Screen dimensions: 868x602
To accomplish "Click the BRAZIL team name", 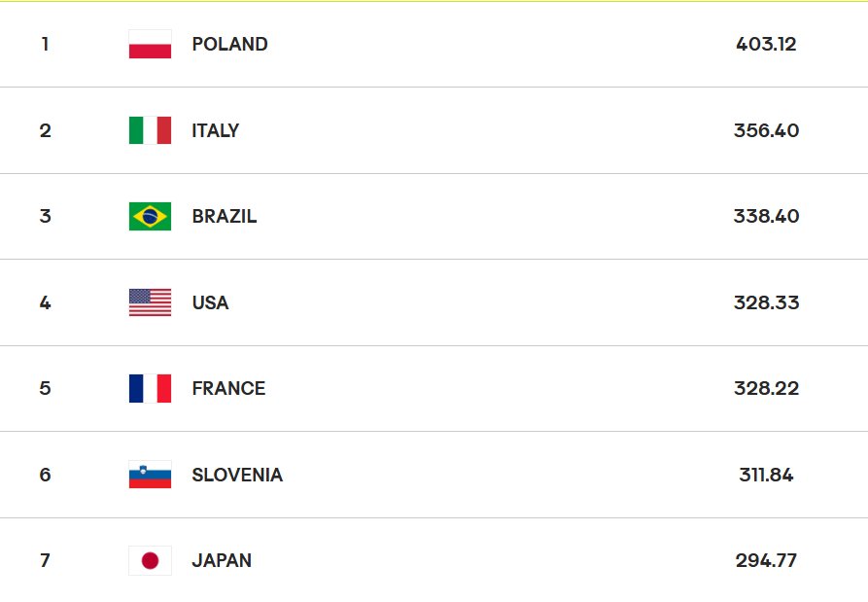I will tap(225, 216).
